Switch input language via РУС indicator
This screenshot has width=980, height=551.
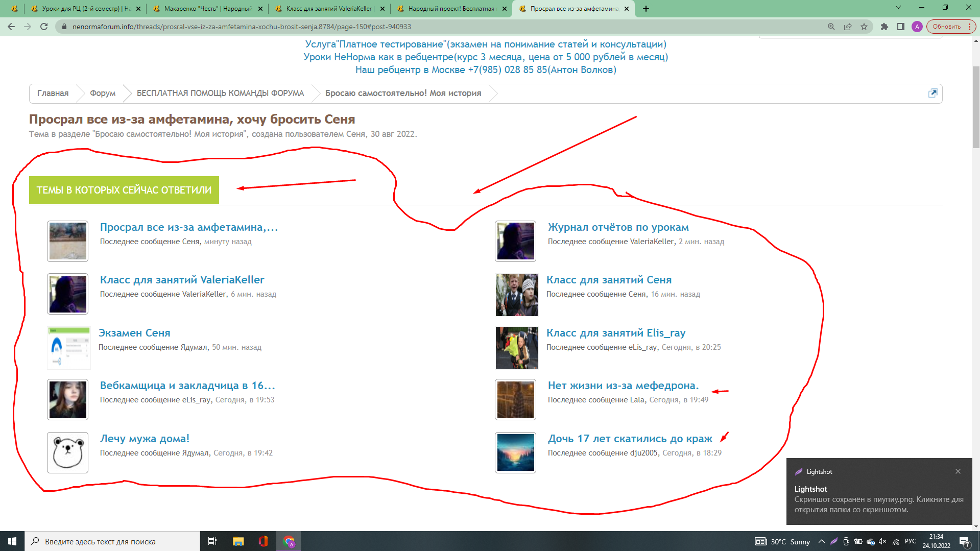coord(910,541)
